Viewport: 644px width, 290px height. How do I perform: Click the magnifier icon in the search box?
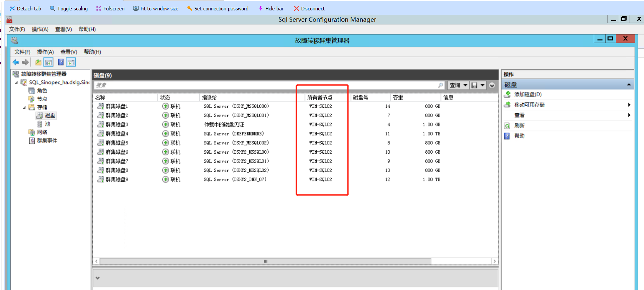(440, 85)
